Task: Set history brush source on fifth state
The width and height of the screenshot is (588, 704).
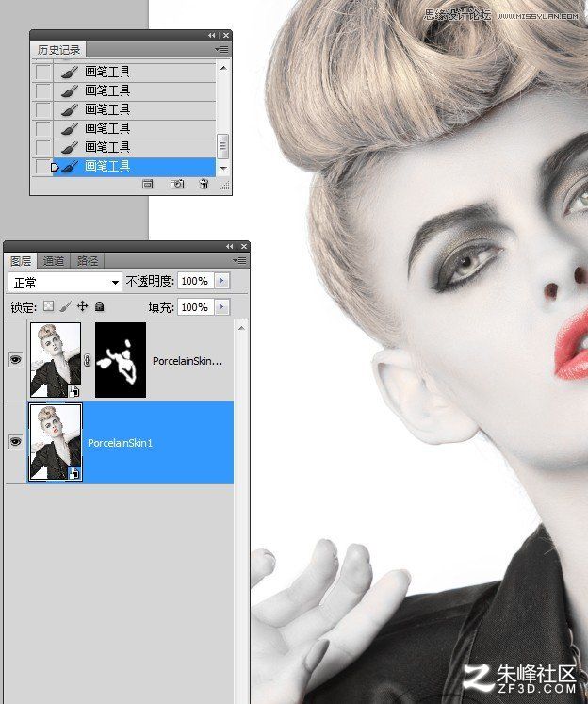Action: [x=43, y=147]
